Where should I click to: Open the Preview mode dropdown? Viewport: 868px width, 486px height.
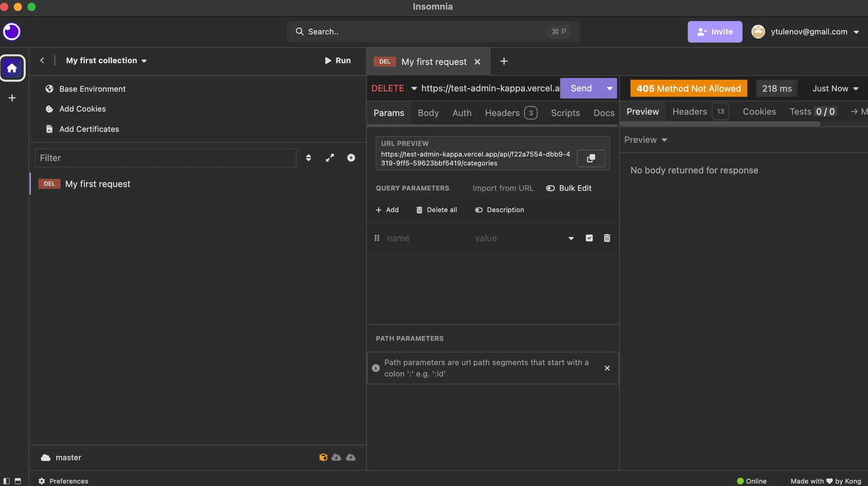pos(646,140)
